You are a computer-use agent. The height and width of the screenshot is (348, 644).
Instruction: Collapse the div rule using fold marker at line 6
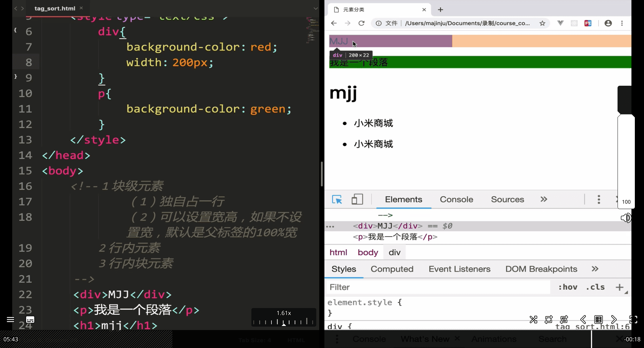[15, 30]
